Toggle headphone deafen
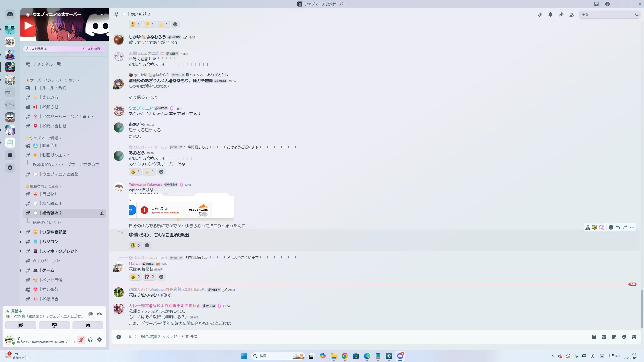 (x=90, y=340)
